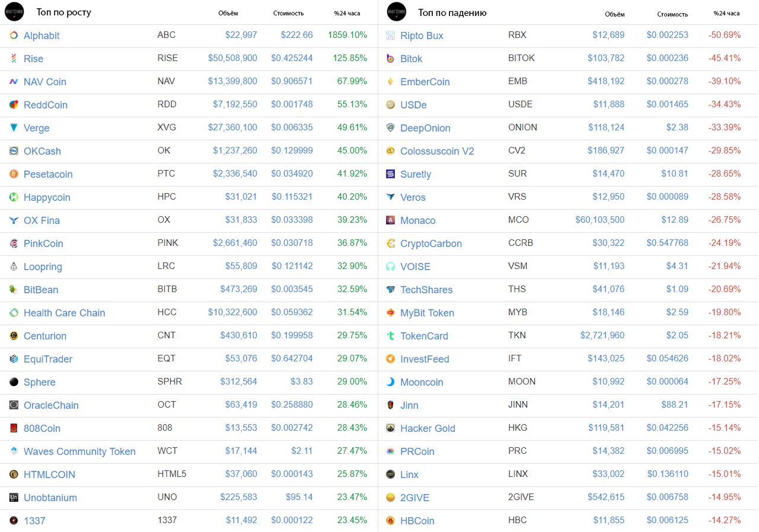The image size is (759, 532).
Task: Click the VOISE headphones icon
Action: [390, 267]
